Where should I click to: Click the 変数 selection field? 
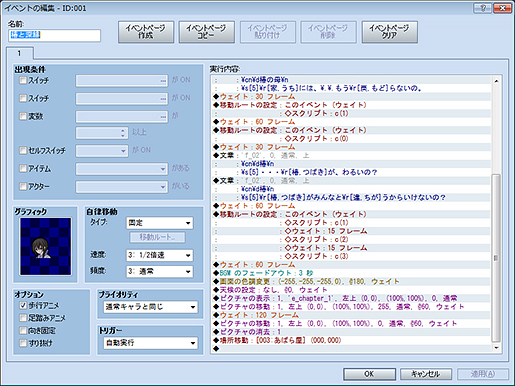(x=121, y=117)
